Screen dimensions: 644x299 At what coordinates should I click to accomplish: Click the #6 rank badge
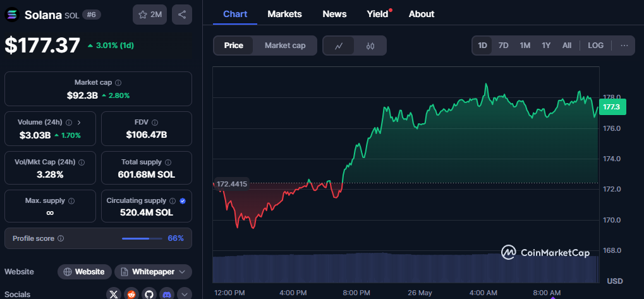pyautogui.click(x=92, y=15)
